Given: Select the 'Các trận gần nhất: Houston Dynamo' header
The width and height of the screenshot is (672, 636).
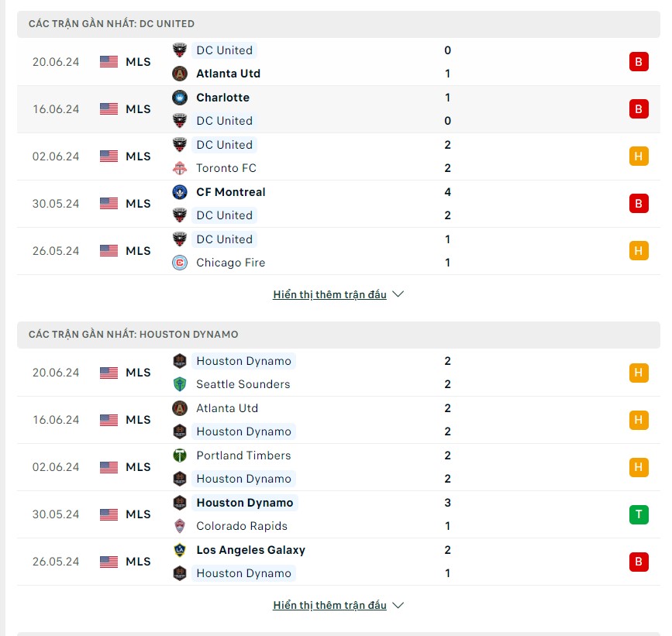Looking at the screenshot, I should tap(338, 335).
